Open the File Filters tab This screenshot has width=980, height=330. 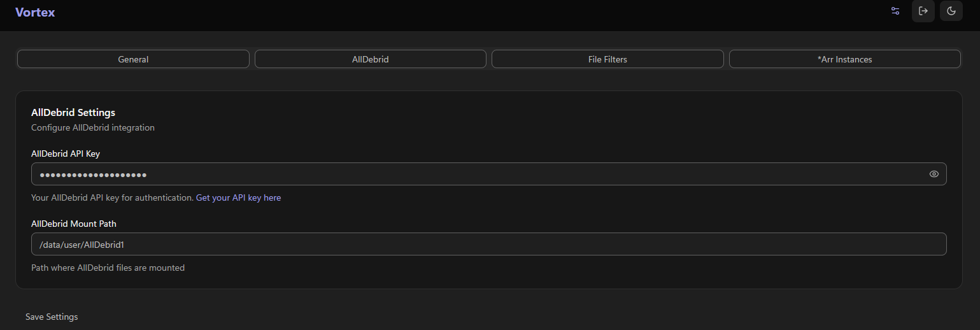pyautogui.click(x=607, y=59)
